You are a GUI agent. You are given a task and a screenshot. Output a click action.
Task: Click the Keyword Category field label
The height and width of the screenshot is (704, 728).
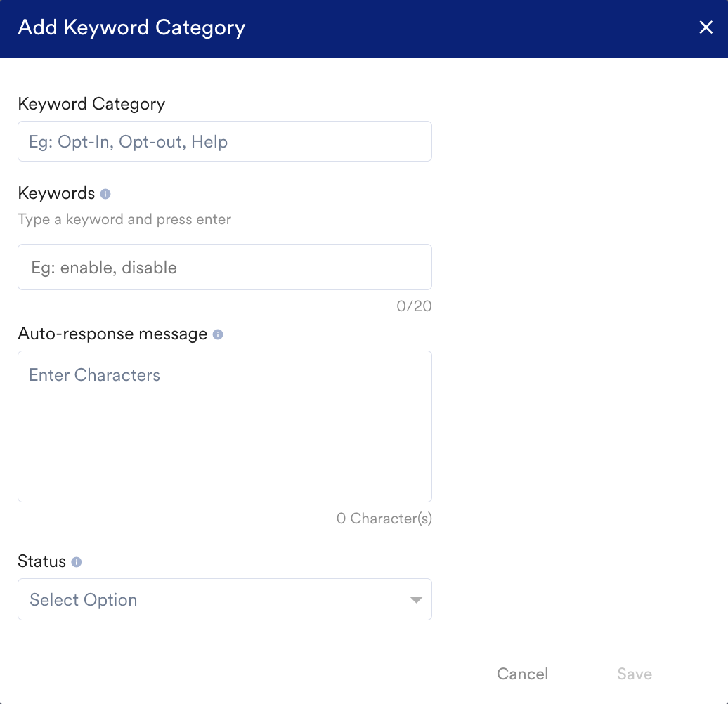(91, 104)
